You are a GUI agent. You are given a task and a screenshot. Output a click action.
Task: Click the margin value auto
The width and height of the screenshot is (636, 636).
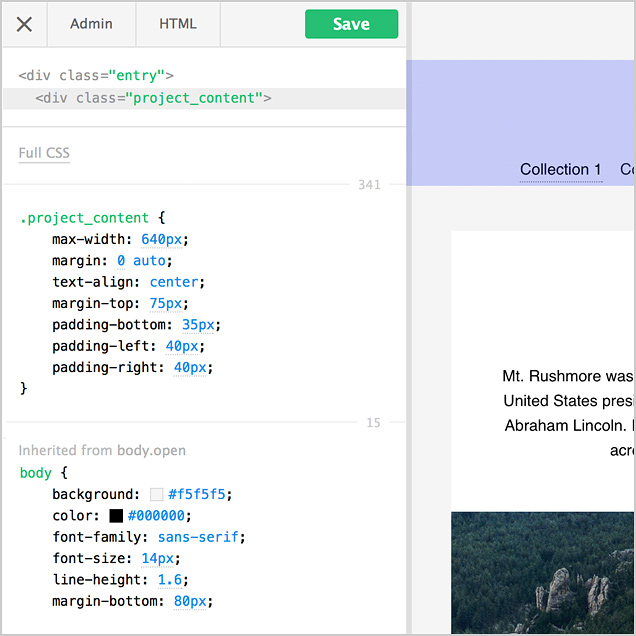149,261
